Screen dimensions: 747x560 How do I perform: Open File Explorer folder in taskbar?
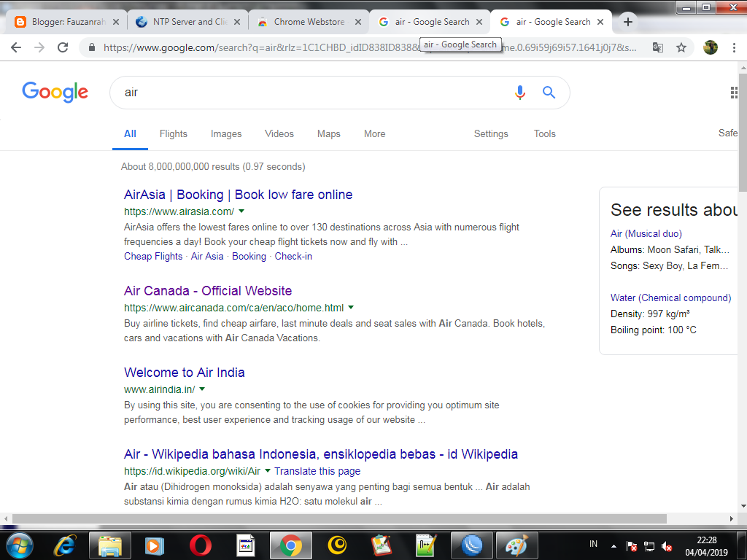tap(109, 545)
